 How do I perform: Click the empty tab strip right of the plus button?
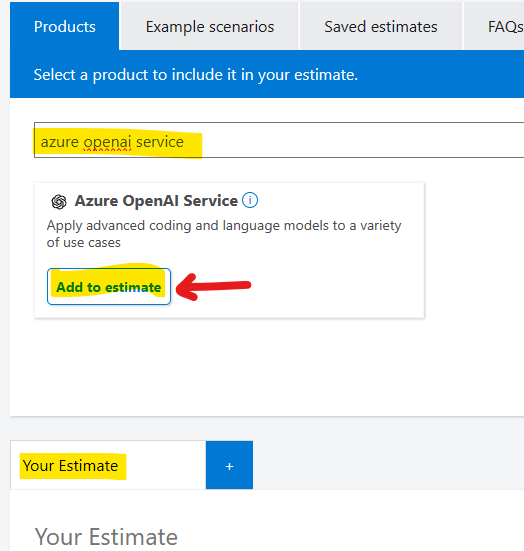[388, 465]
